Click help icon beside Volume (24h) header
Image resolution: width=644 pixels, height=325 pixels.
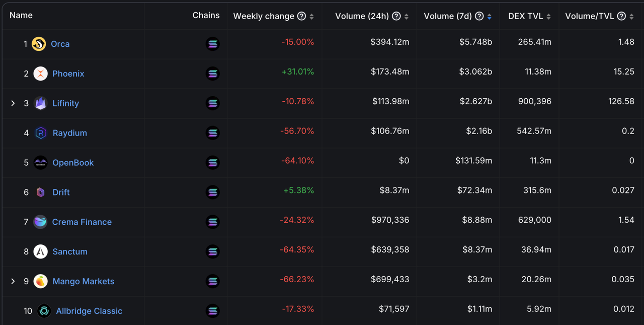pos(396,16)
